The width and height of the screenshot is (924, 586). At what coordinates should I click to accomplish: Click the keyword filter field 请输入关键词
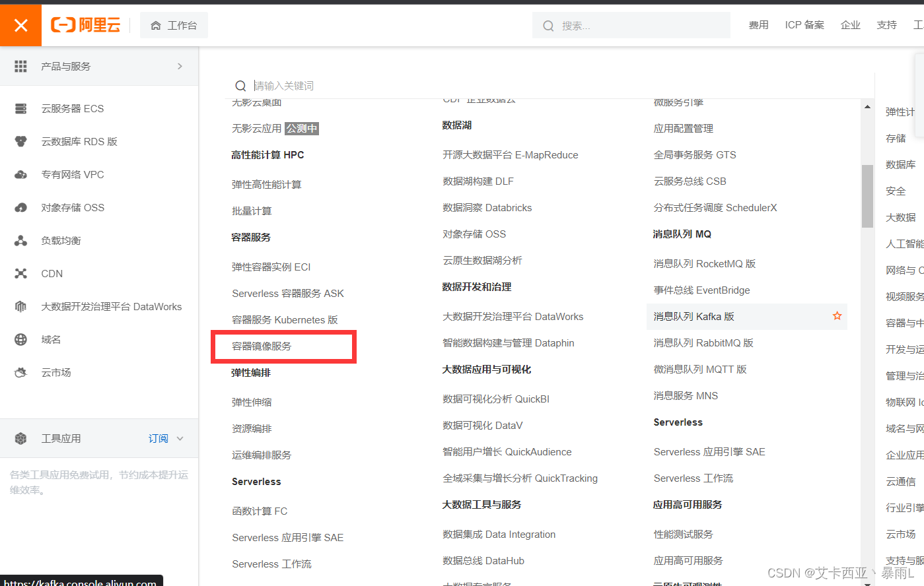click(555, 86)
